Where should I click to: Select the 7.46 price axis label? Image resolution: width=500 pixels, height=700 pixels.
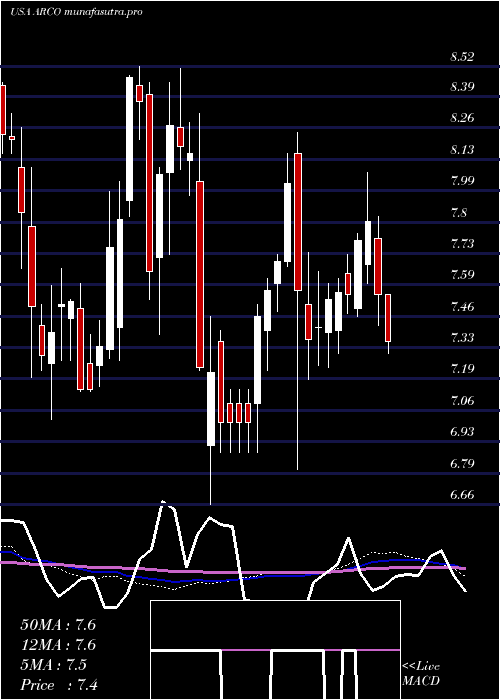click(x=462, y=306)
